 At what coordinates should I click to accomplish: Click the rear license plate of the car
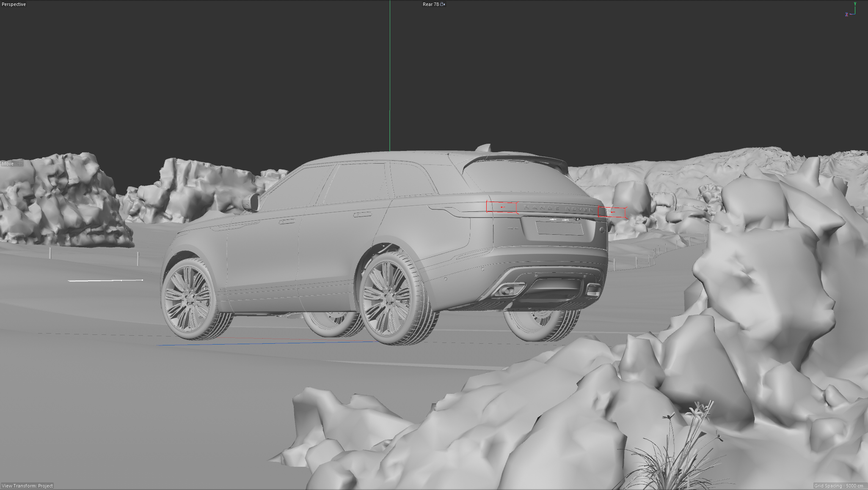[559, 228]
